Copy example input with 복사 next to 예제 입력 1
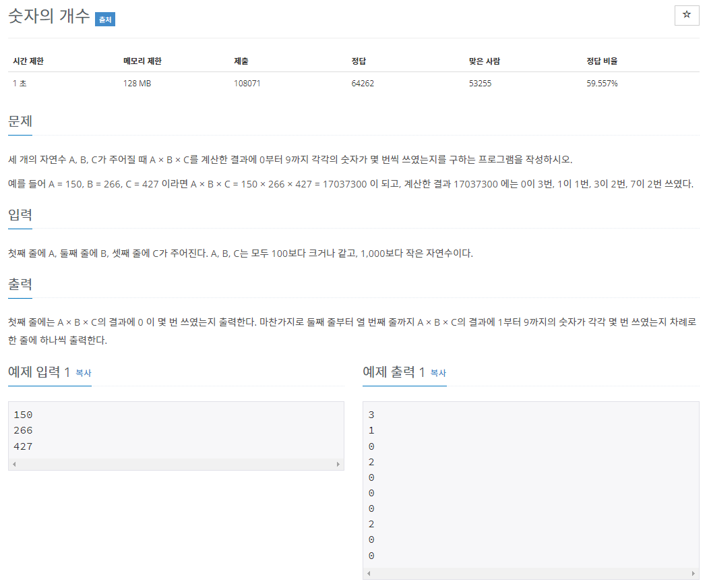The image size is (709, 588). 83,373
